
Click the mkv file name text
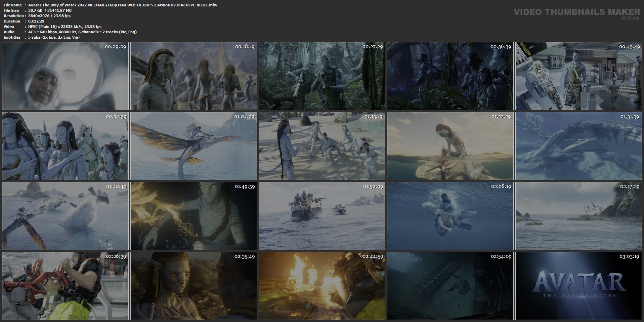point(123,5)
